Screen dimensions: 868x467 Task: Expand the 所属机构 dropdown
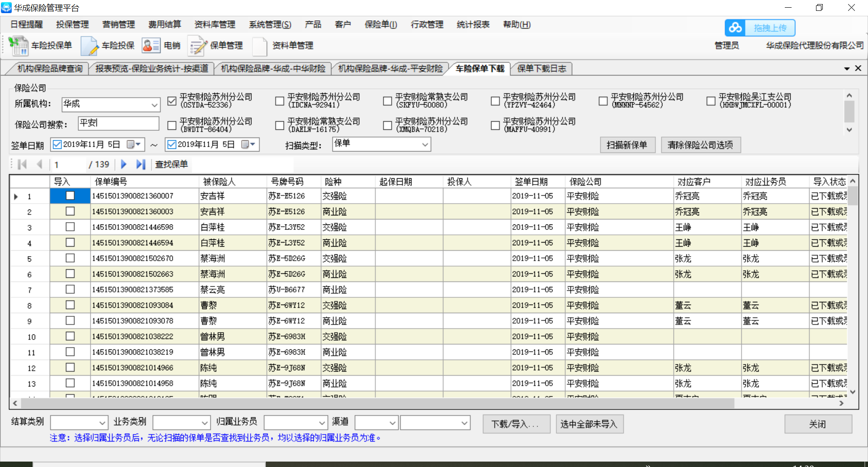[x=154, y=105]
